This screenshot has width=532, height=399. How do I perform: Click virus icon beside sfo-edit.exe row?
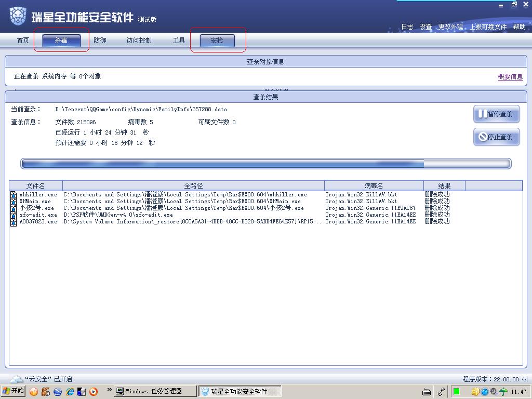click(x=14, y=215)
